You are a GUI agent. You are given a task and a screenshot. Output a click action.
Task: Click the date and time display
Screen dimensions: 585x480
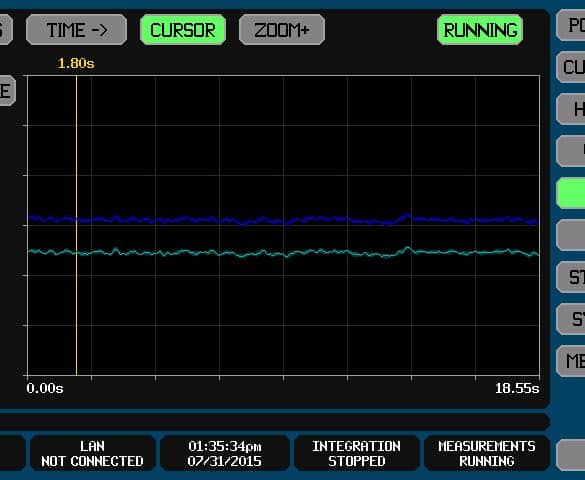225,454
